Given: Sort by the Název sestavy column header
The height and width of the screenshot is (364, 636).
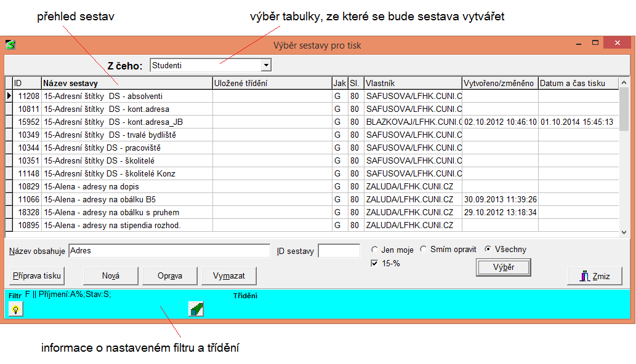Looking at the screenshot, I should click(126, 83).
